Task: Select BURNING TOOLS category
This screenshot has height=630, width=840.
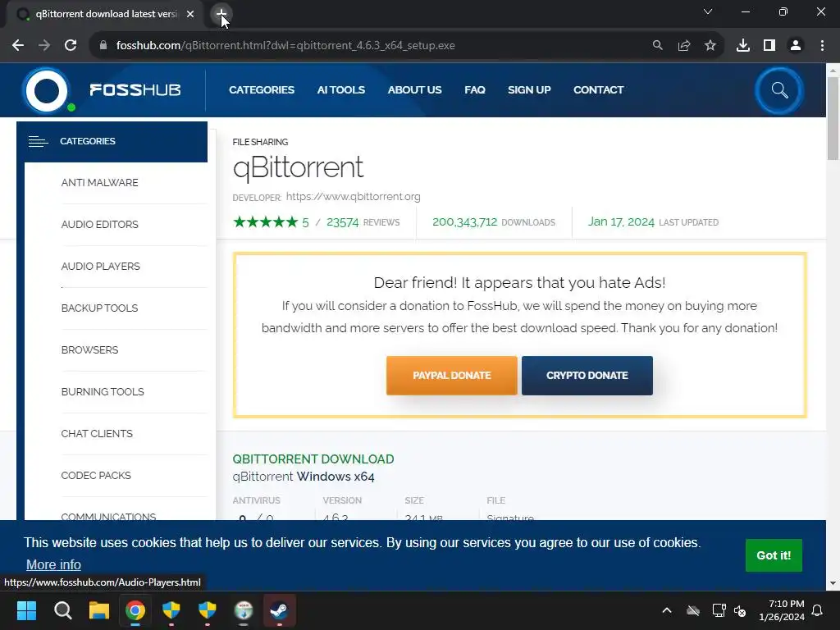Action: [103, 391]
